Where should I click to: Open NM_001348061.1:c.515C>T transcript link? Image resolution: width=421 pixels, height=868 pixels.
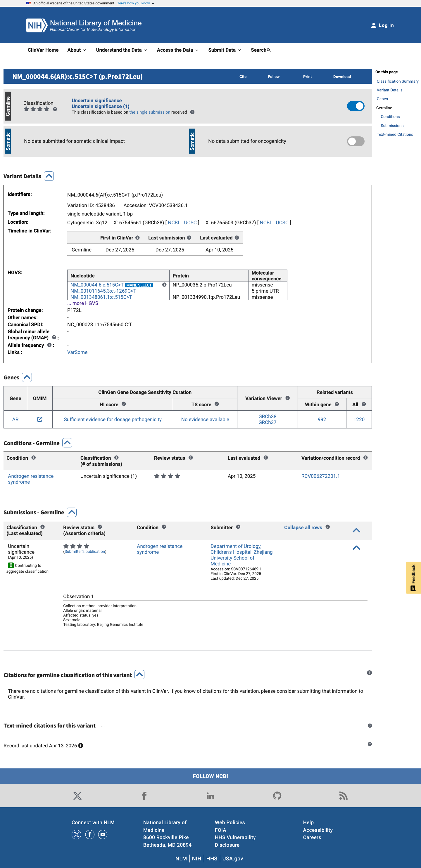tap(101, 297)
